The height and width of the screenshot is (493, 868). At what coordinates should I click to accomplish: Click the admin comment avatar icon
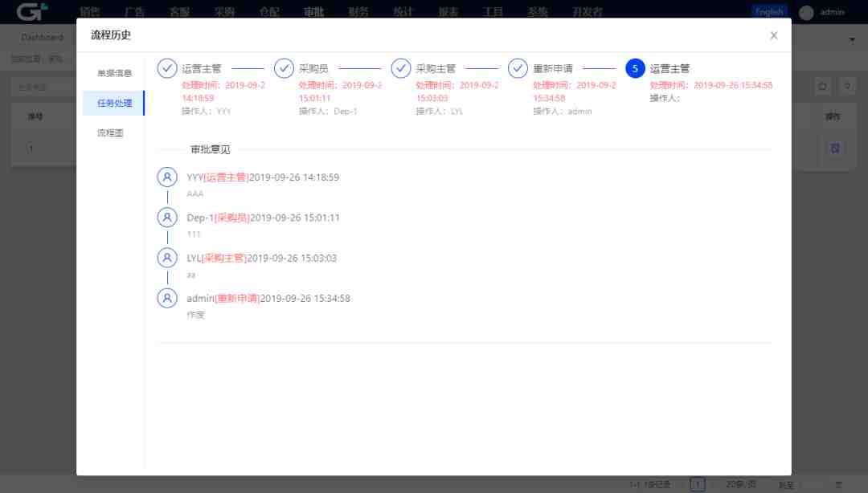(x=167, y=298)
